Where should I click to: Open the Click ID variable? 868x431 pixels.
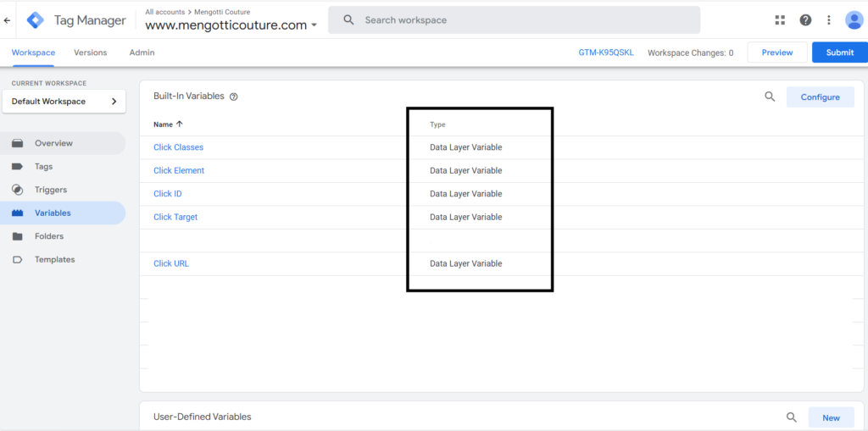168,194
